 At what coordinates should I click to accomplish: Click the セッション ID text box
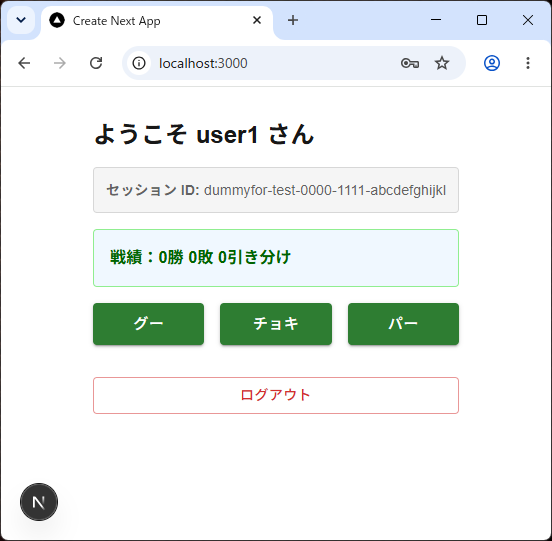[276, 190]
